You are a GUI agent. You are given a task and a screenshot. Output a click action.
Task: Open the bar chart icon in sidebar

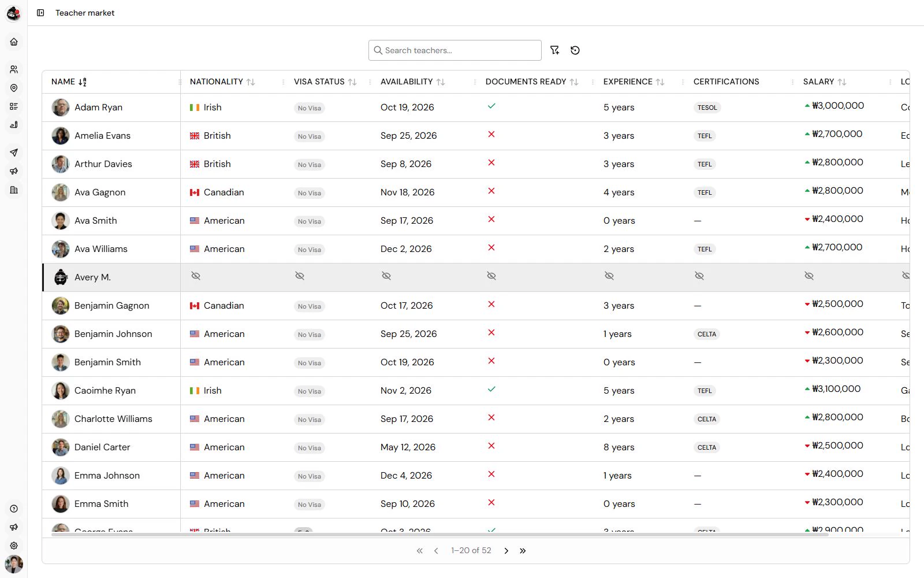point(14,125)
